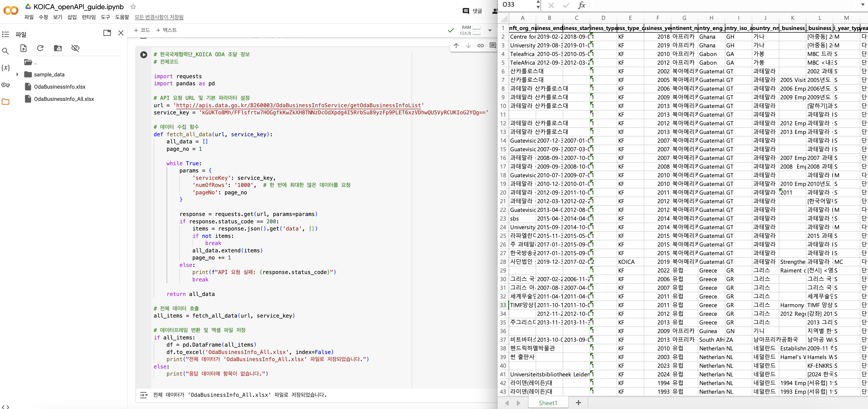Click the + 코드 add code button

pyautogui.click(x=142, y=30)
